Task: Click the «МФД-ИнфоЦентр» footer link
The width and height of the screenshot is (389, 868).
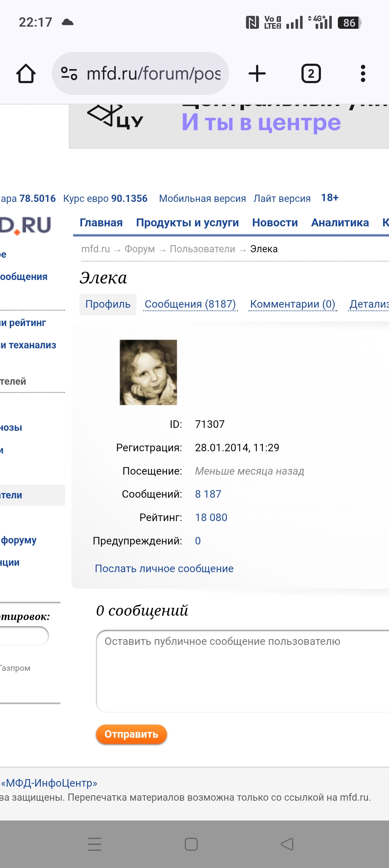Action: click(49, 783)
